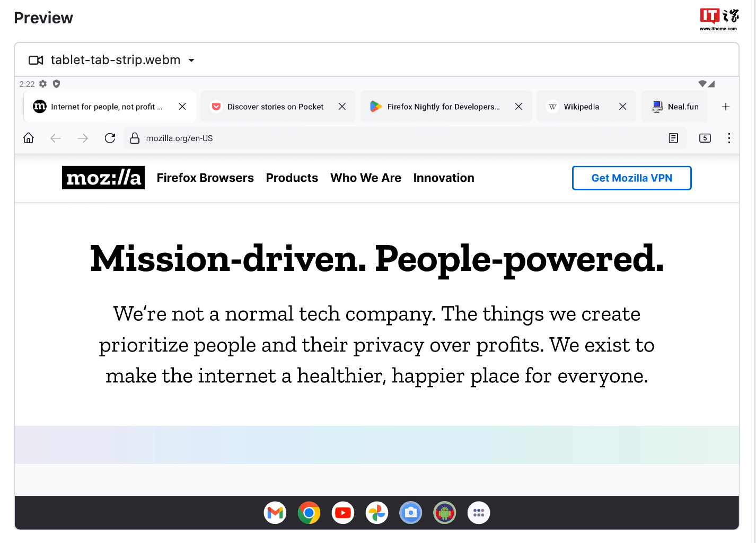Go to the browser home page
Screen dimensions: 756x543
coord(29,138)
